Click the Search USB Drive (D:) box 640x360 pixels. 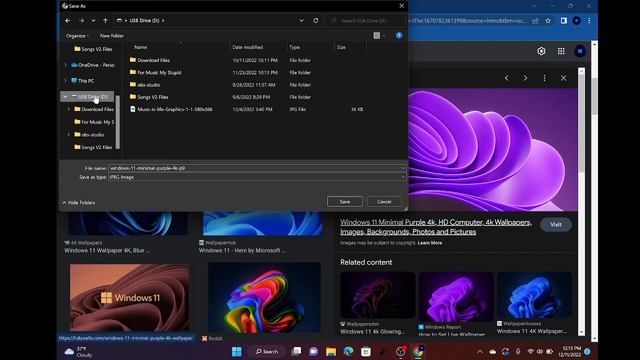tap(366, 20)
